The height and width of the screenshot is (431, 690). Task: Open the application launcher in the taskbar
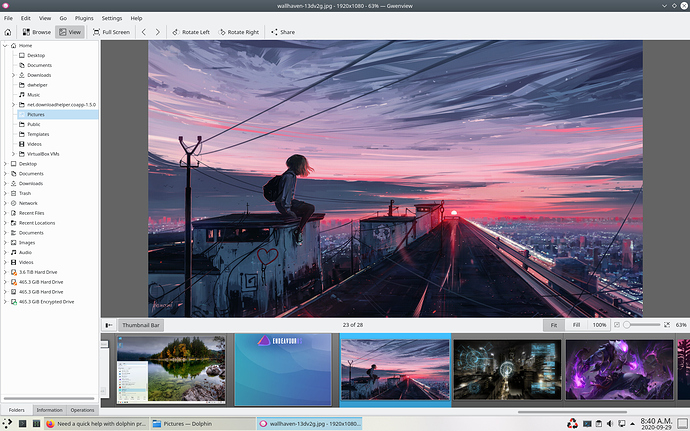(x=7, y=424)
